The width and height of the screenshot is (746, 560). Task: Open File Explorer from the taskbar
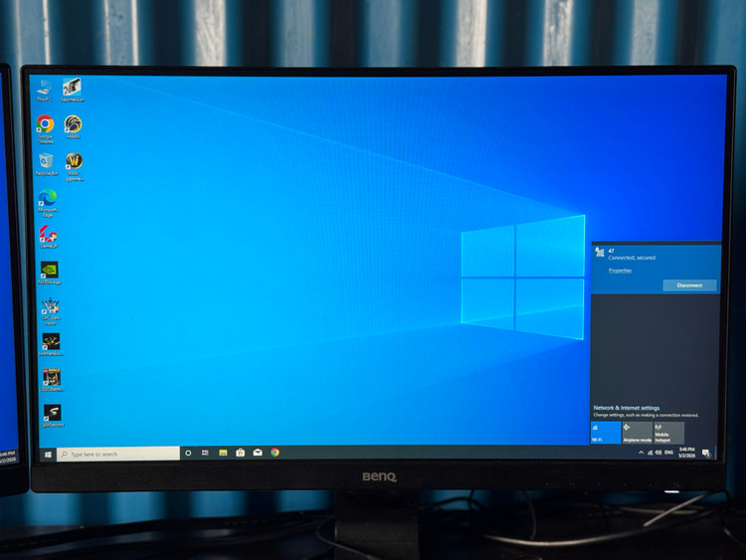click(223, 453)
